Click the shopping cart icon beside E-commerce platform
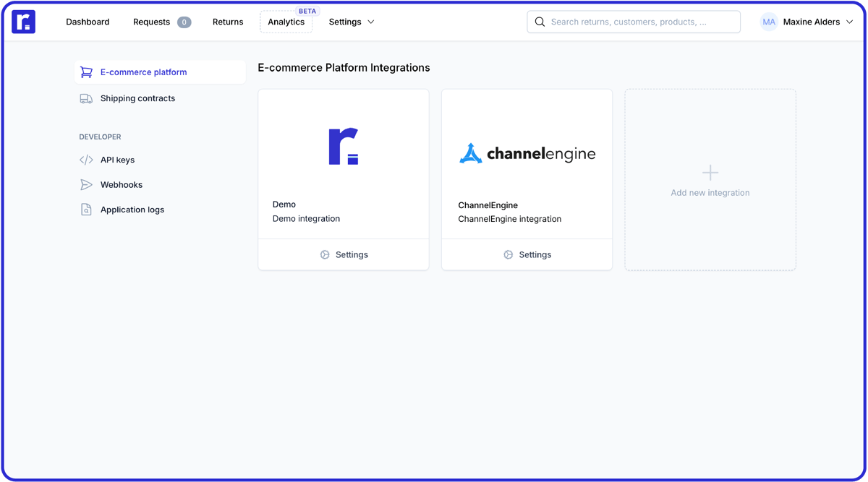 coord(86,72)
